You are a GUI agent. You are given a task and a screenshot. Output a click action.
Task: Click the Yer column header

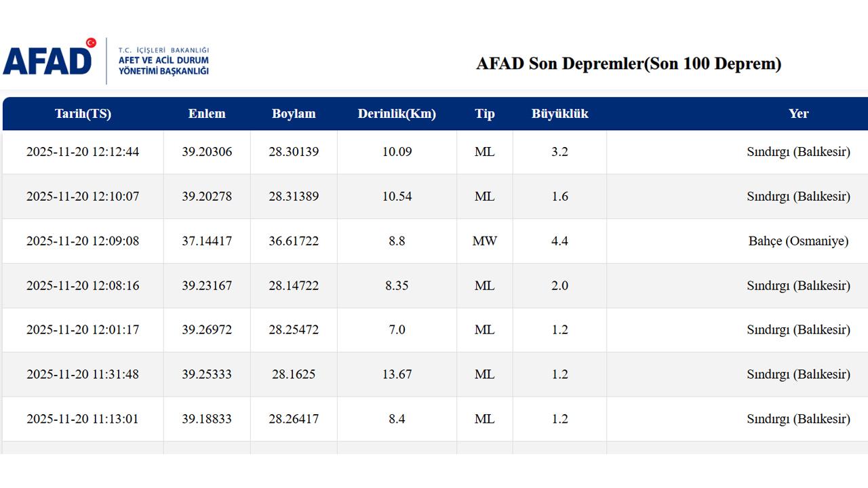click(x=798, y=114)
